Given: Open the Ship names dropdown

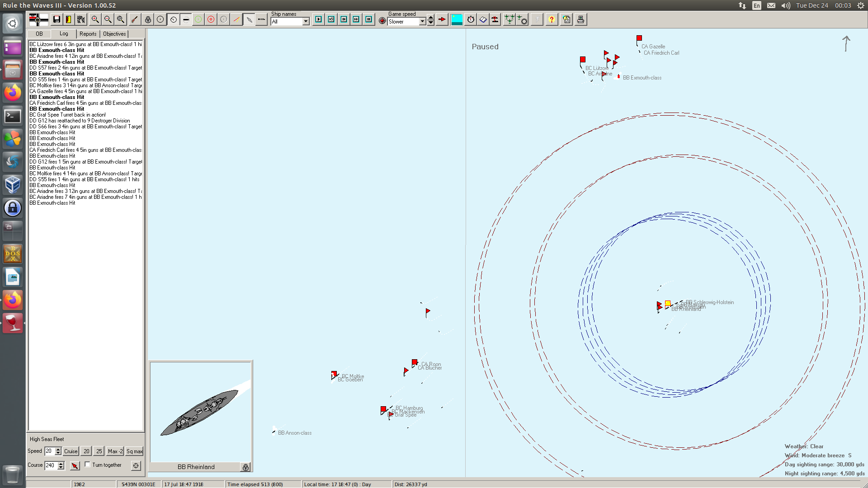Looking at the screenshot, I should (x=306, y=22).
